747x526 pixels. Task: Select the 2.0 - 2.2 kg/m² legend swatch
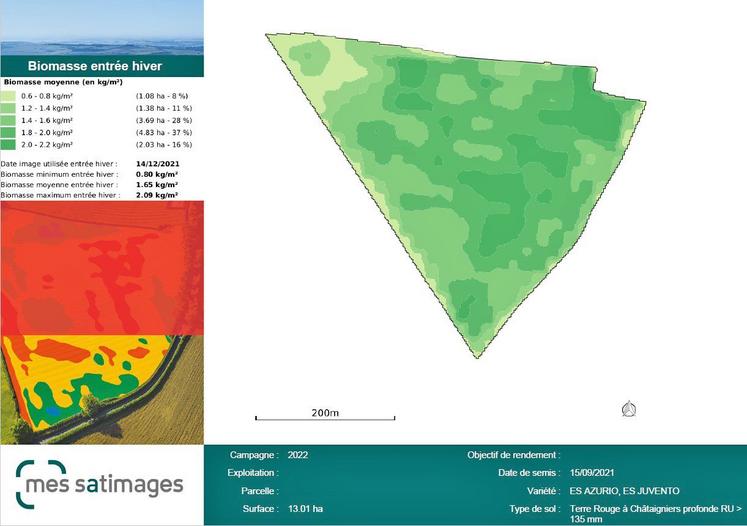click(x=8, y=145)
